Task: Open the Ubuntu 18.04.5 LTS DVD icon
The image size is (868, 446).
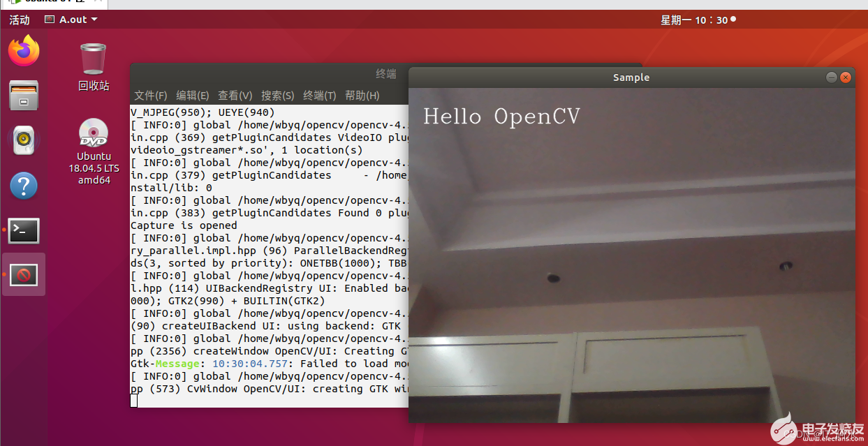Action: (94, 151)
